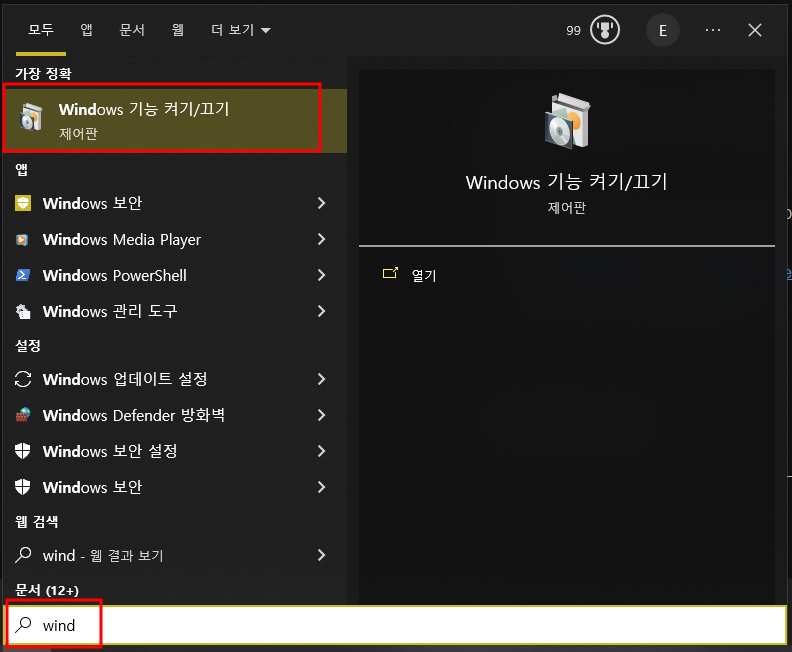
Task: Click the magnifier icon beside wind web result
Action: (x=23, y=555)
